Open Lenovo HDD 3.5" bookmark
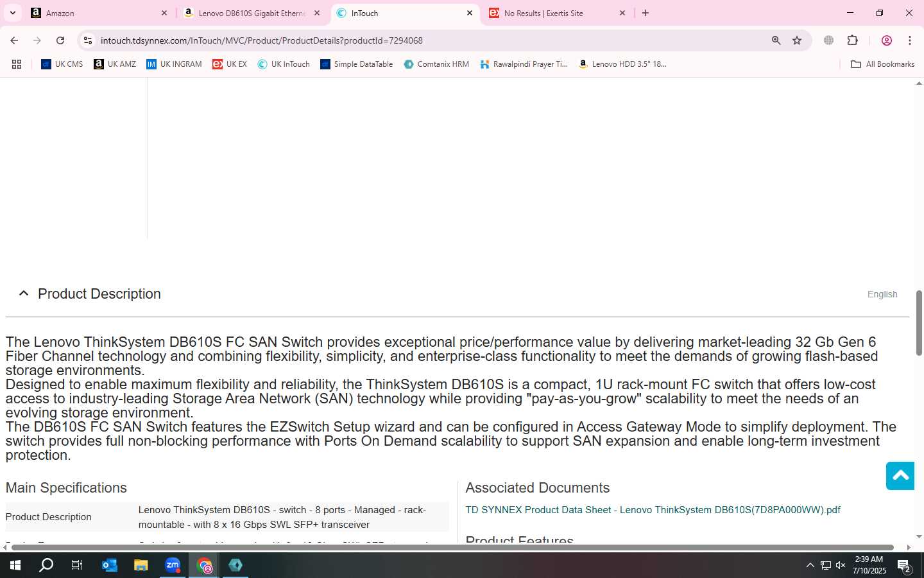The width and height of the screenshot is (924, 578). click(x=622, y=64)
